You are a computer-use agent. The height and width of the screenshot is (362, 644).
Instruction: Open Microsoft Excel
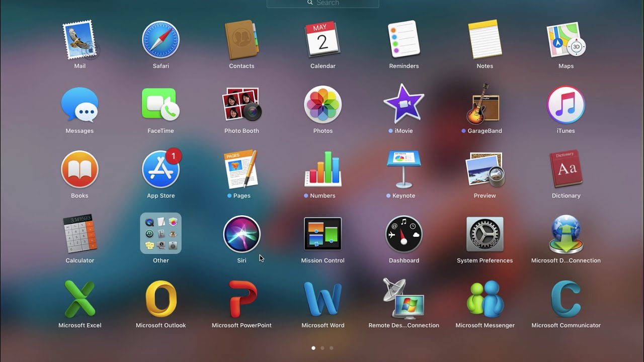pyautogui.click(x=79, y=299)
